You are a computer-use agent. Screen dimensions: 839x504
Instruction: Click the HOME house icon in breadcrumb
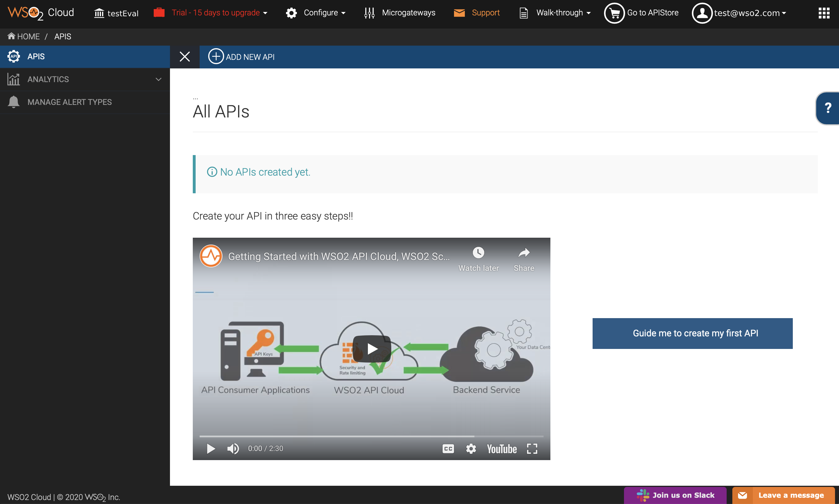[x=11, y=36]
